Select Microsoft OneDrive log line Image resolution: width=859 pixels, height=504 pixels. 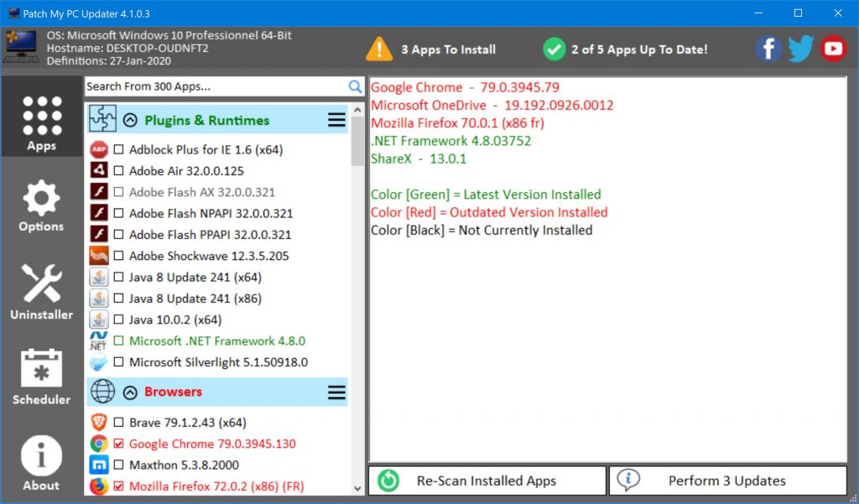pos(492,105)
